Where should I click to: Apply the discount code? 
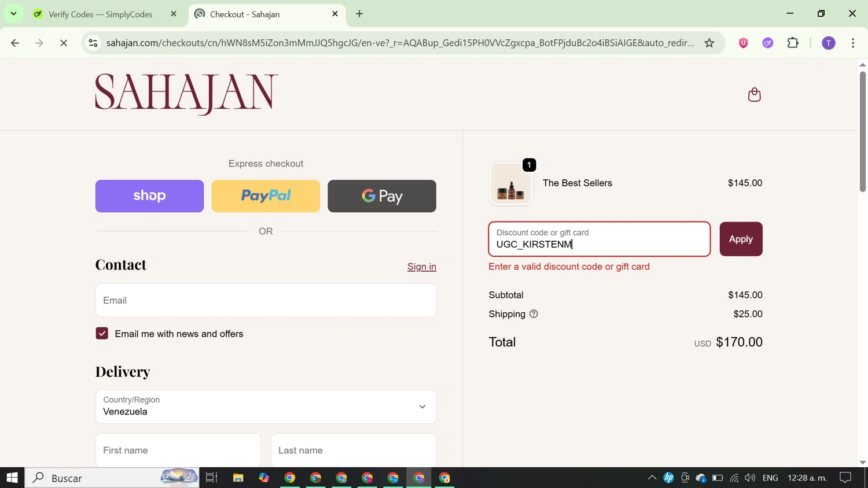pyautogui.click(x=741, y=239)
